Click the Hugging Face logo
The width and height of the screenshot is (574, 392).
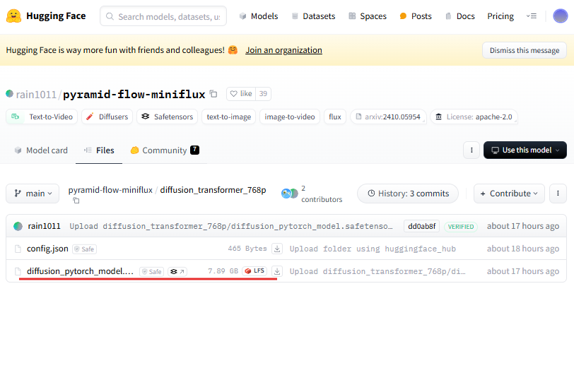46,16
